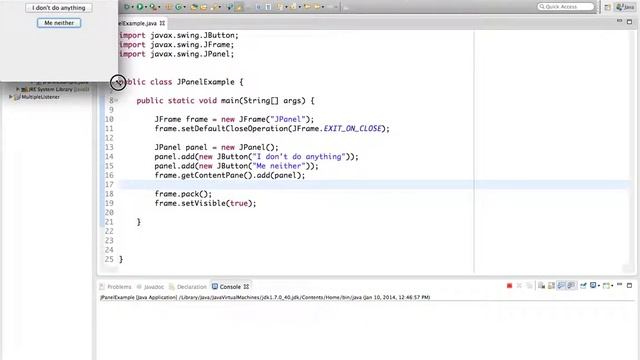Toggle Scroll Lock in Console toolbar

pos(551,286)
